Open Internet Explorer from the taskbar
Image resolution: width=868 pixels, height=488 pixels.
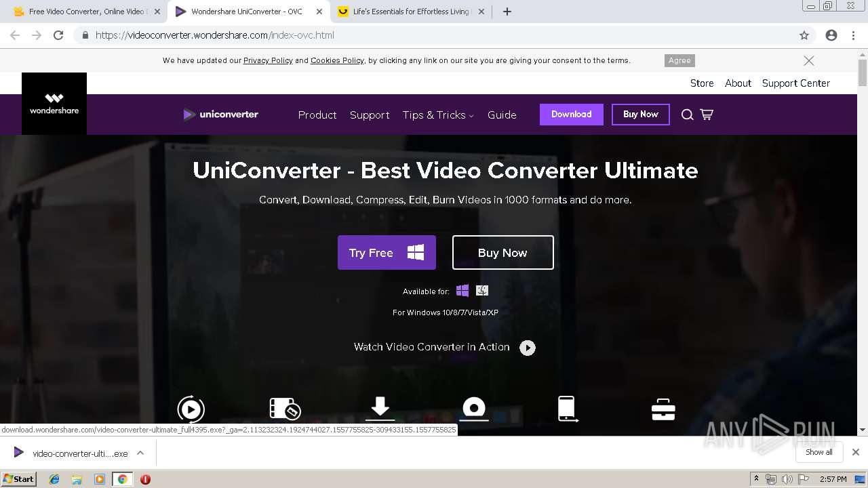[x=54, y=479]
